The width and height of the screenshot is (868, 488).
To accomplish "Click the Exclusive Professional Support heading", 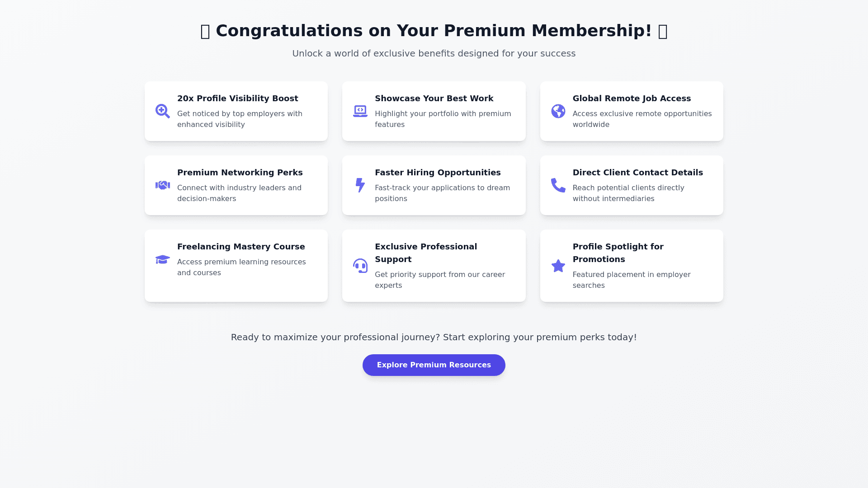I will (425, 253).
